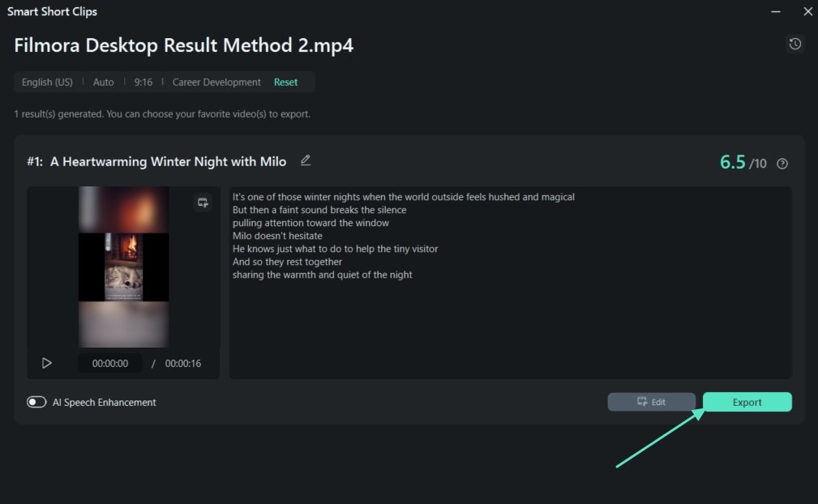Click the English (US) language setting
818x504 pixels.
click(47, 83)
